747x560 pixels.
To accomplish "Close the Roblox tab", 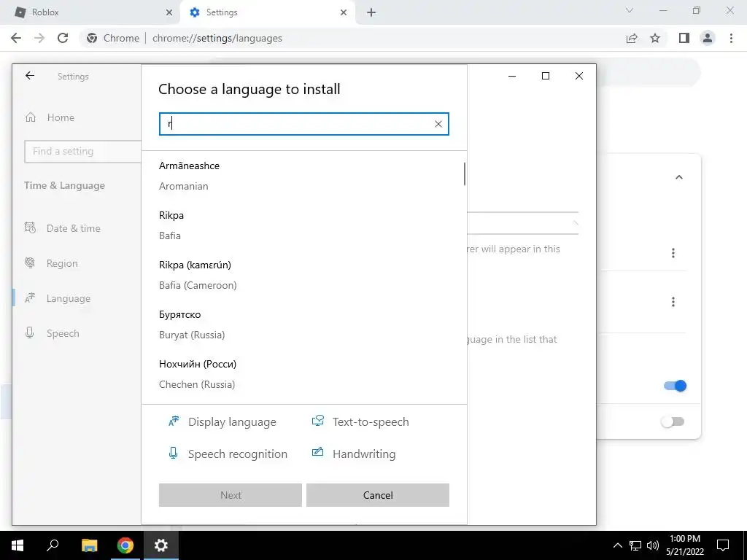I will pos(169,13).
